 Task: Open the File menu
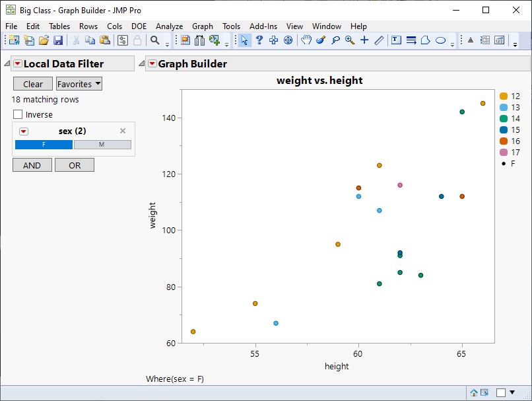[11, 26]
